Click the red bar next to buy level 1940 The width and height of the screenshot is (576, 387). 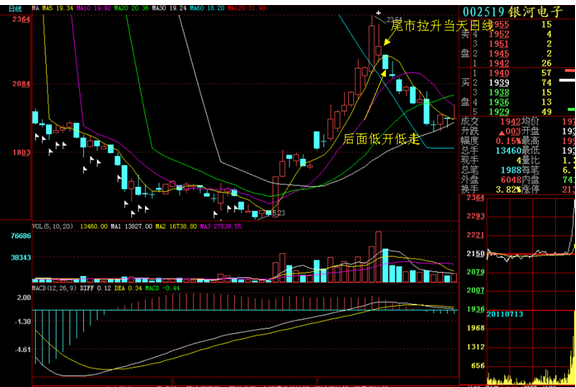click(570, 70)
